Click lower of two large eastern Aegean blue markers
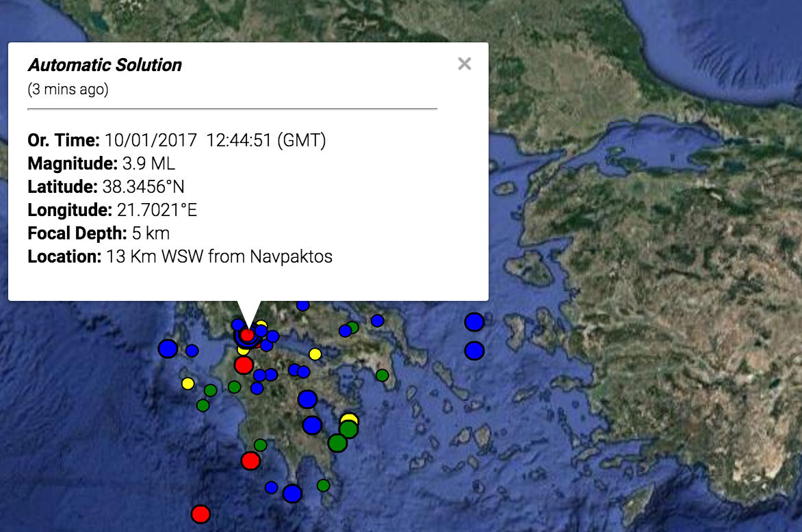This screenshot has height=532, width=802. [x=474, y=351]
